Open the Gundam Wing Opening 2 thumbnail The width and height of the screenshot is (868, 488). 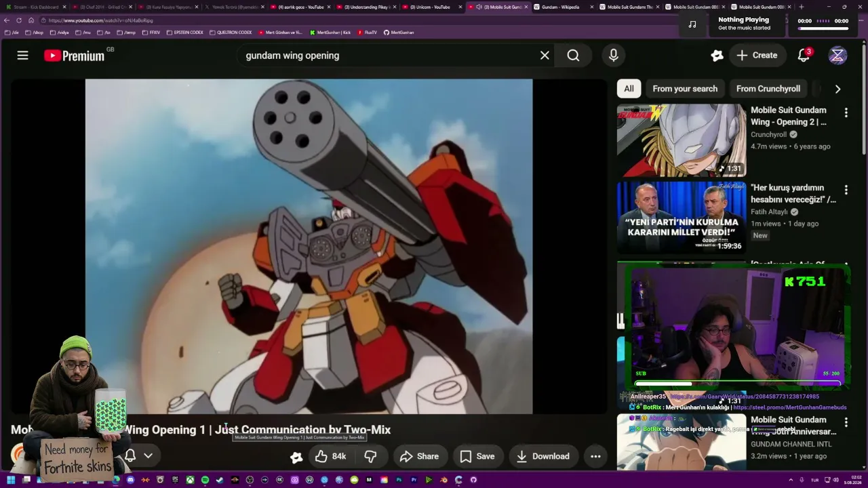click(682, 140)
